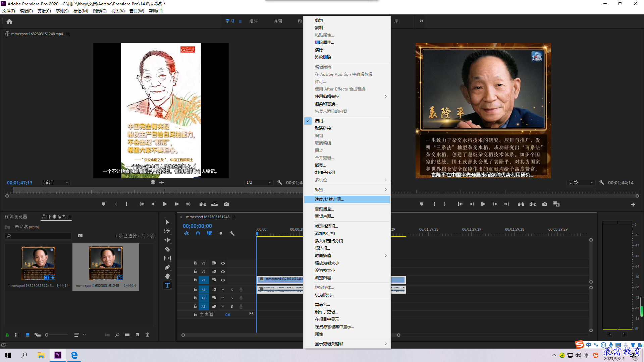Play the program monitor sequence

point(483,204)
